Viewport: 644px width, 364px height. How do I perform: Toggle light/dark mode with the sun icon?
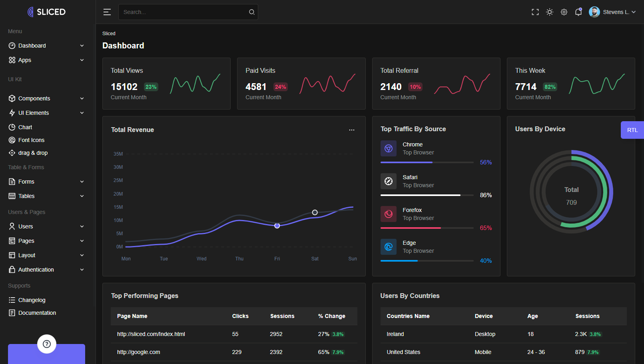[x=549, y=12]
